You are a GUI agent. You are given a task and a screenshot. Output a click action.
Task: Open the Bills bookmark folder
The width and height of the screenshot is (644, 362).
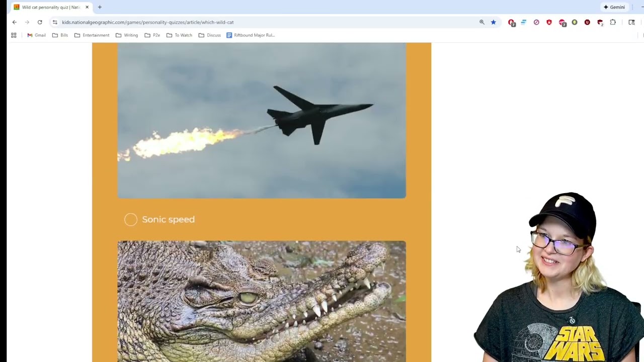tap(60, 35)
